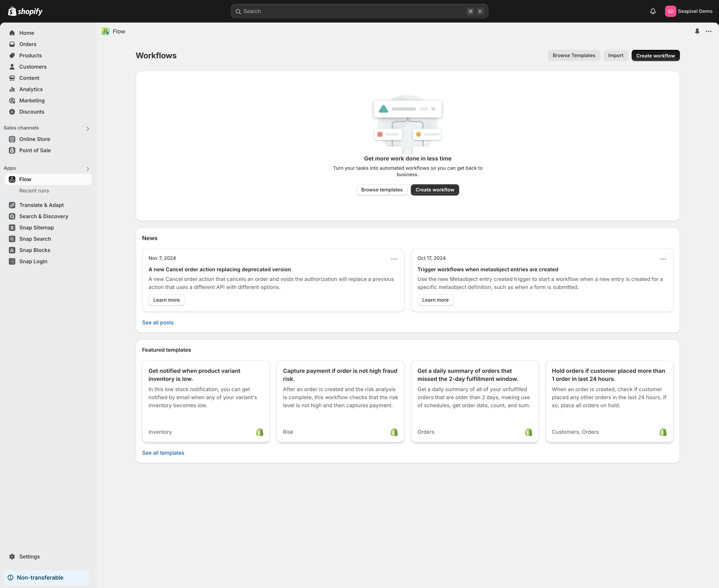This screenshot has height=588, width=719.
Task: Navigate to Orders in sidebar
Action: pyautogui.click(x=28, y=44)
